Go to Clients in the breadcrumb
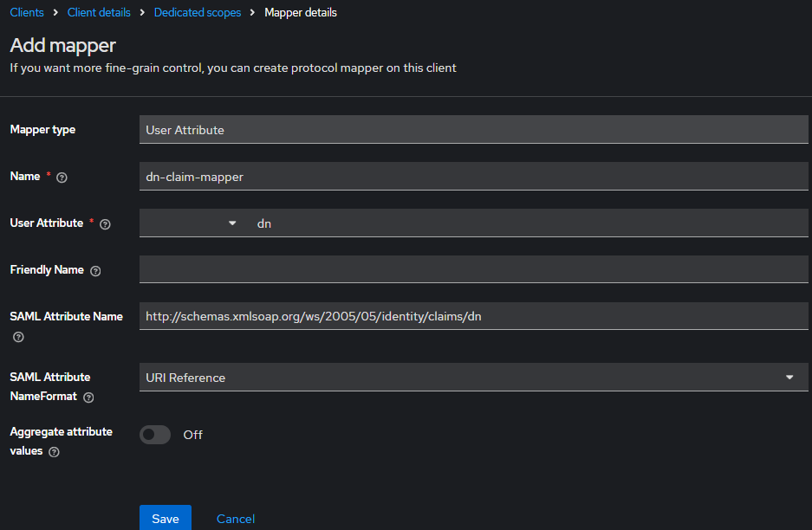Viewport: 812px width, 530px height. tap(27, 13)
